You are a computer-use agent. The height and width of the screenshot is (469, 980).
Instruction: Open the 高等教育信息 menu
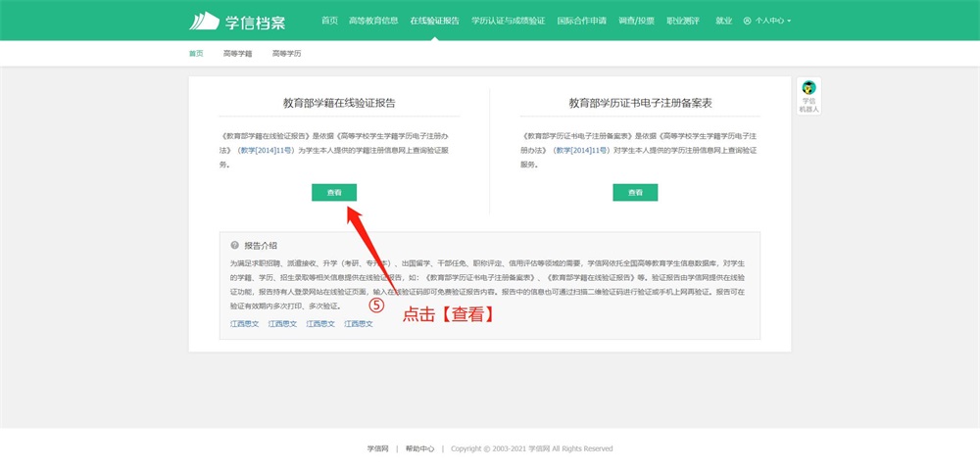373,21
